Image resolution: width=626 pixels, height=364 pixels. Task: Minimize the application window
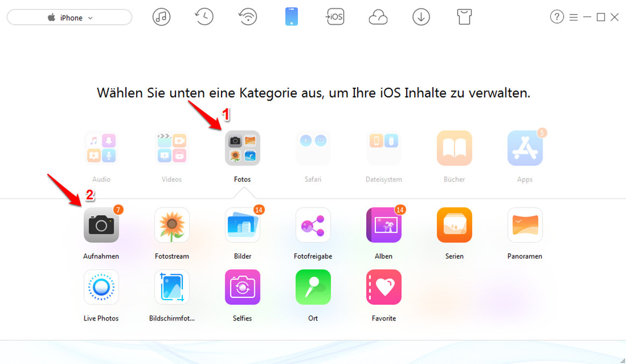587,17
